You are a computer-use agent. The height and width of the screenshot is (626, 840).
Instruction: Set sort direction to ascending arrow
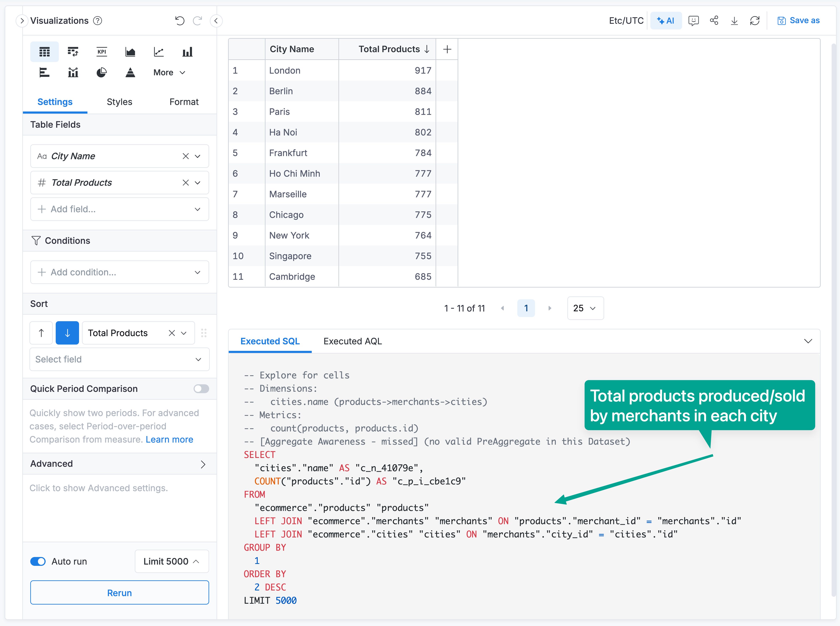click(x=41, y=333)
